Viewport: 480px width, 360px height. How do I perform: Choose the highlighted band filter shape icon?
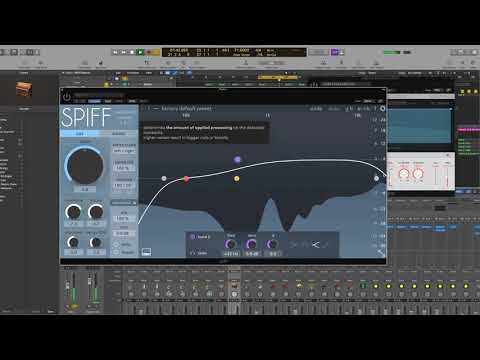click(315, 245)
